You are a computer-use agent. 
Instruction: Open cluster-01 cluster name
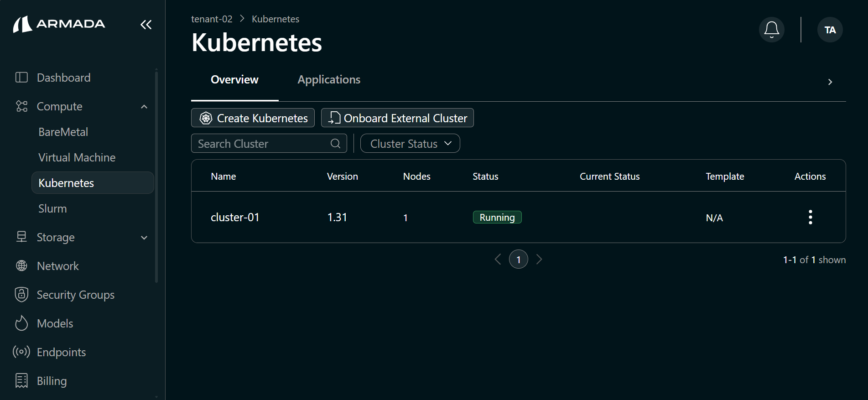(x=235, y=218)
